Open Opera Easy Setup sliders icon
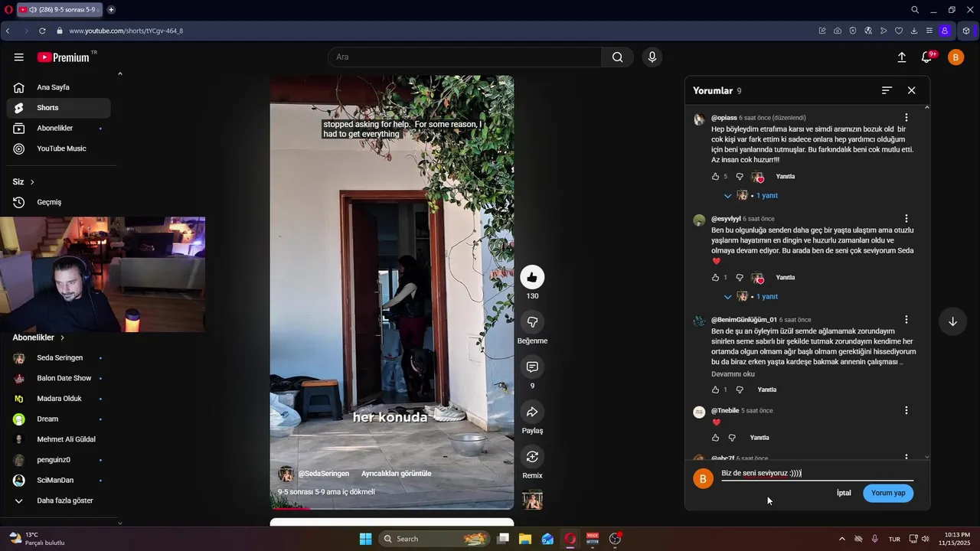 pyautogui.click(x=929, y=31)
